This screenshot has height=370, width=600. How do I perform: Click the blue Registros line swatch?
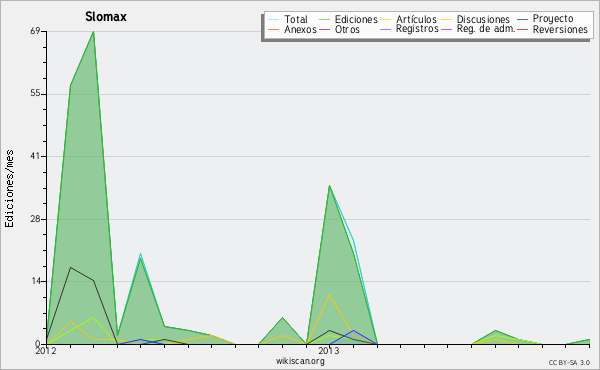click(386, 29)
